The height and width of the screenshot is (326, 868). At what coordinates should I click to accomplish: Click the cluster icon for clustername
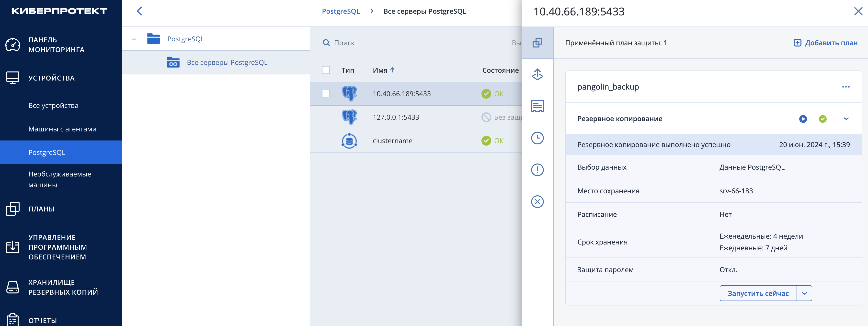tap(349, 140)
